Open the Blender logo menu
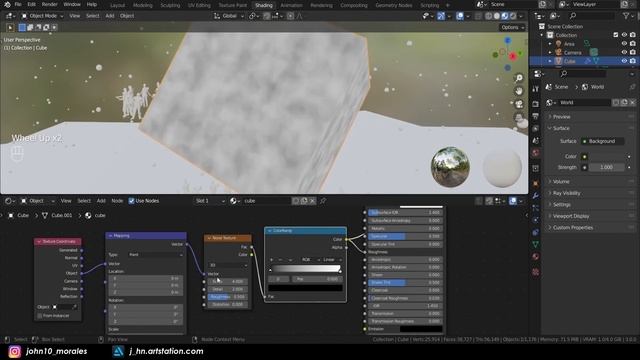Screen dimensions: 640x360 click(x=7, y=4)
